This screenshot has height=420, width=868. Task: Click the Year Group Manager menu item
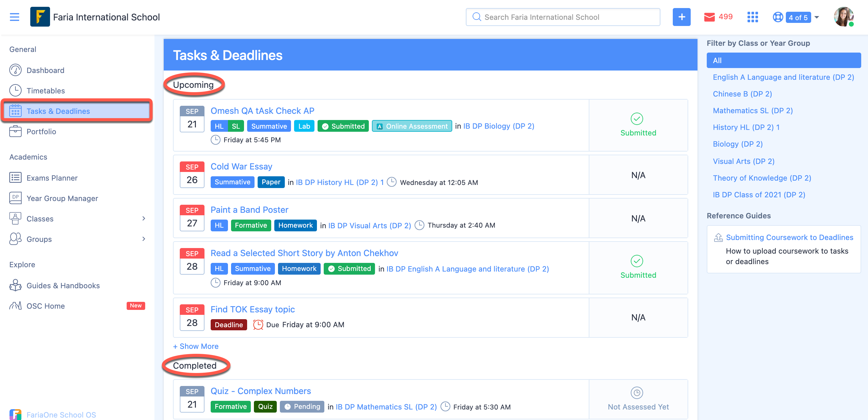pos(63,198)
